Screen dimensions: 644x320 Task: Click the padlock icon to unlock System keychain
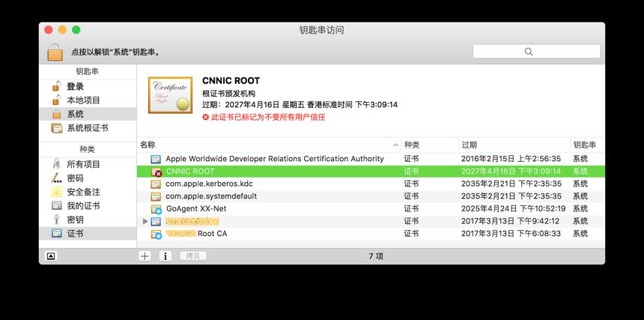pyautogui.click(x=55, y=52)
